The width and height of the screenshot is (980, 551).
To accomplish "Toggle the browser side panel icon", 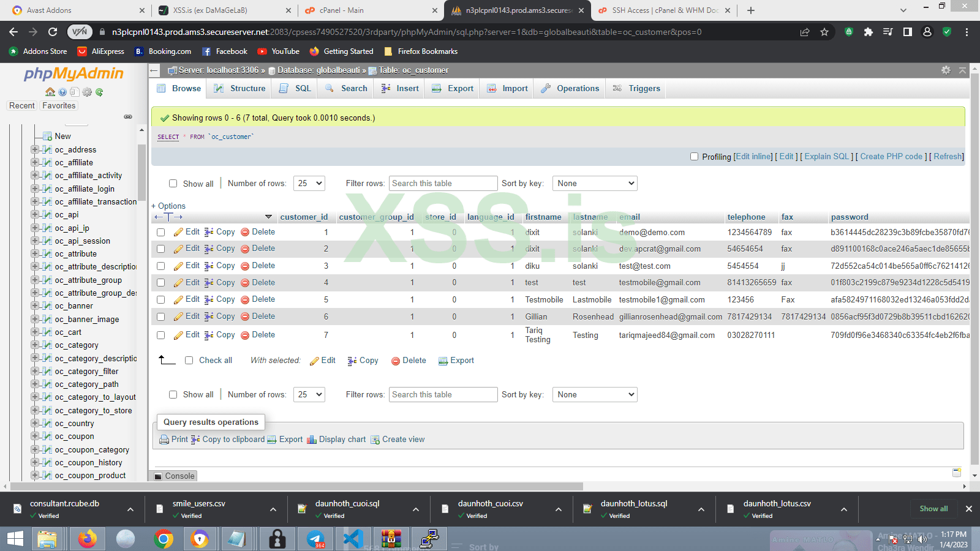I will coord(907,32).
